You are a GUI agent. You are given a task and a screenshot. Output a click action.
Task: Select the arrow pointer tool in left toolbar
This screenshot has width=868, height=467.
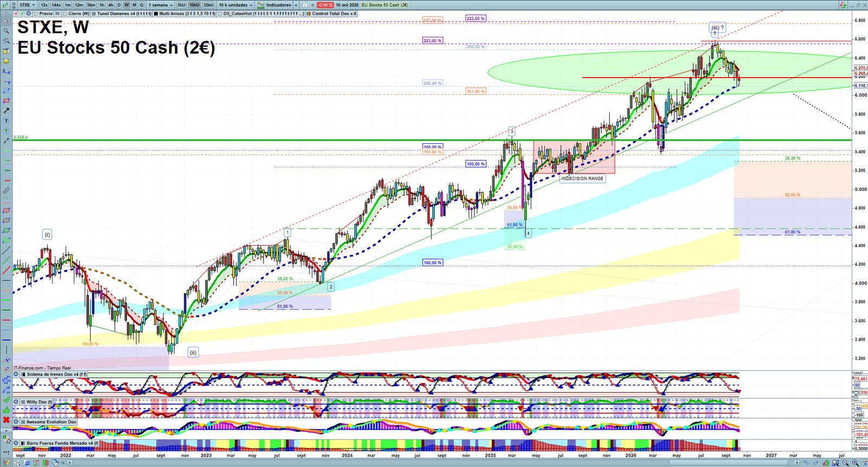(x=6, y=21)
